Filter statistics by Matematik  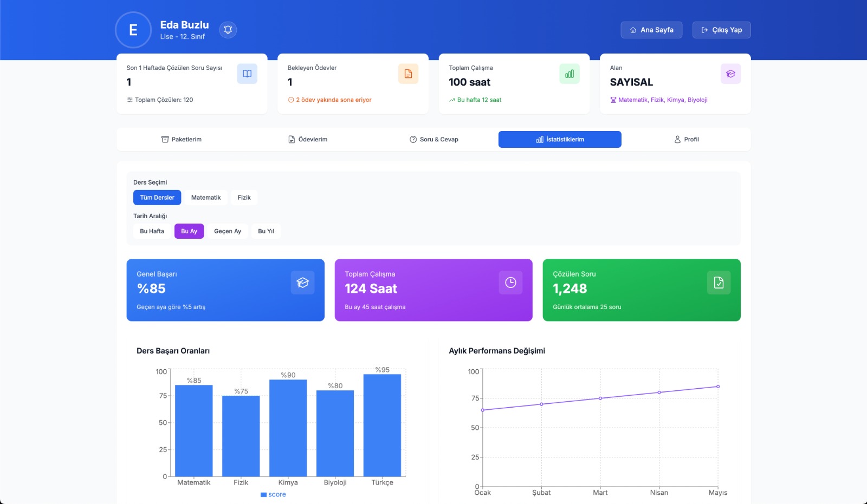[206, 198]
